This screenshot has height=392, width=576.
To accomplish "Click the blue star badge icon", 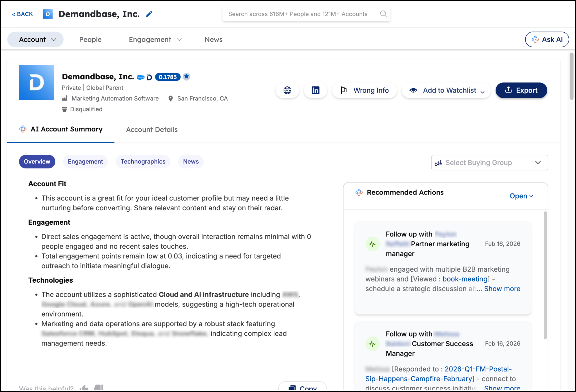I will click(x=186, y=76).
